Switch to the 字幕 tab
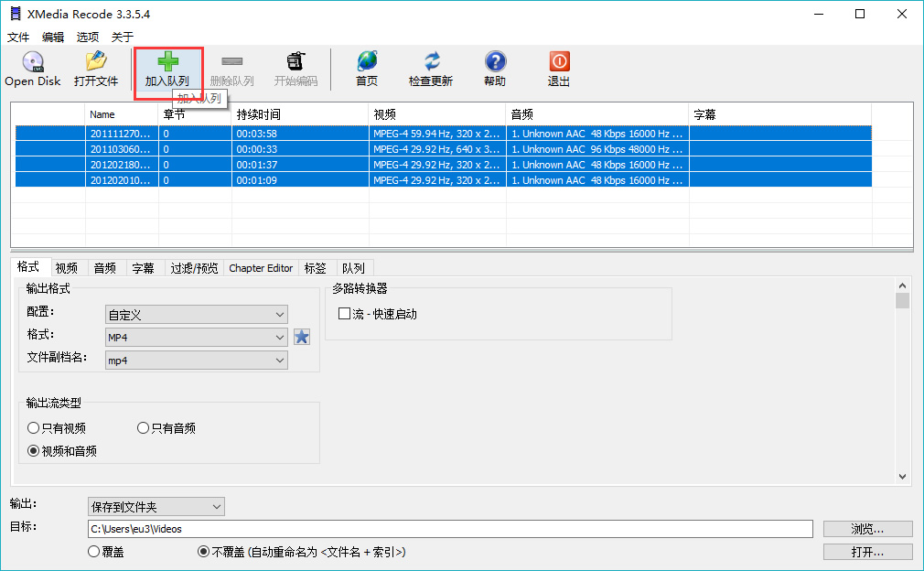924x571 pixels. [x=144, y=268]
